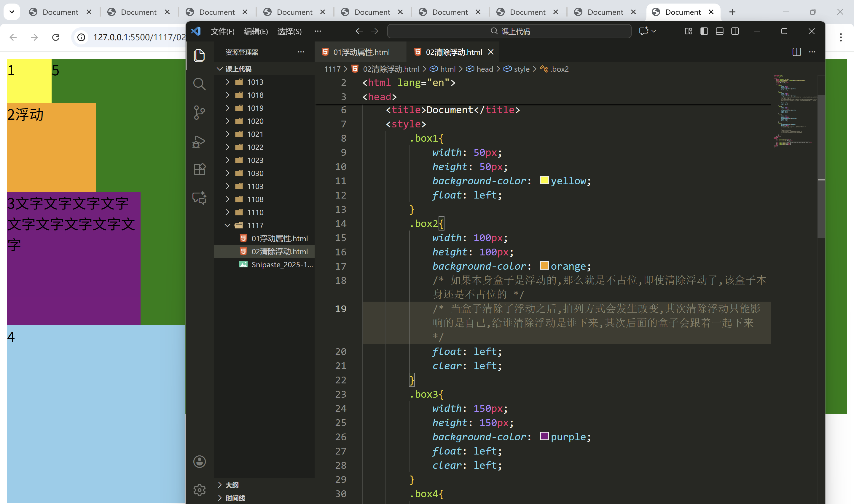Switch to the 01浮动属性.html editor tab

(361, 52)
